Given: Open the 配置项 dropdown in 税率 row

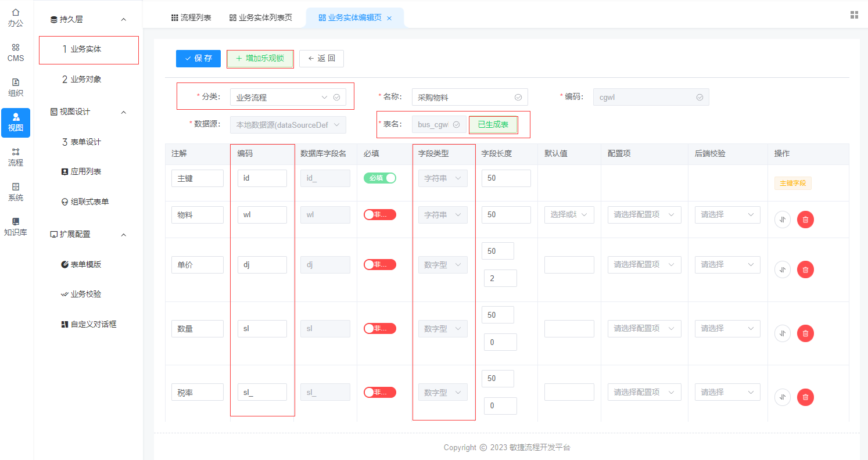Looking at the screenshot, I should [x=644, y=393].
